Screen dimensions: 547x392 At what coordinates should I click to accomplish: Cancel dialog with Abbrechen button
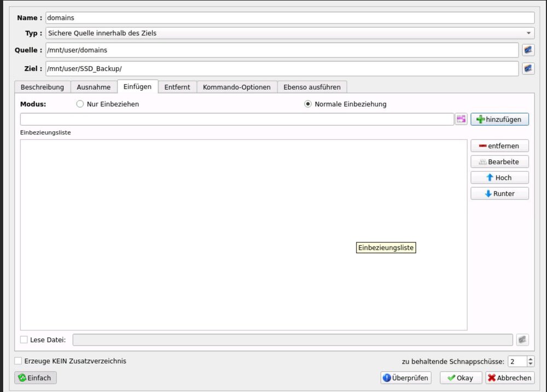(x=510, y=378)
